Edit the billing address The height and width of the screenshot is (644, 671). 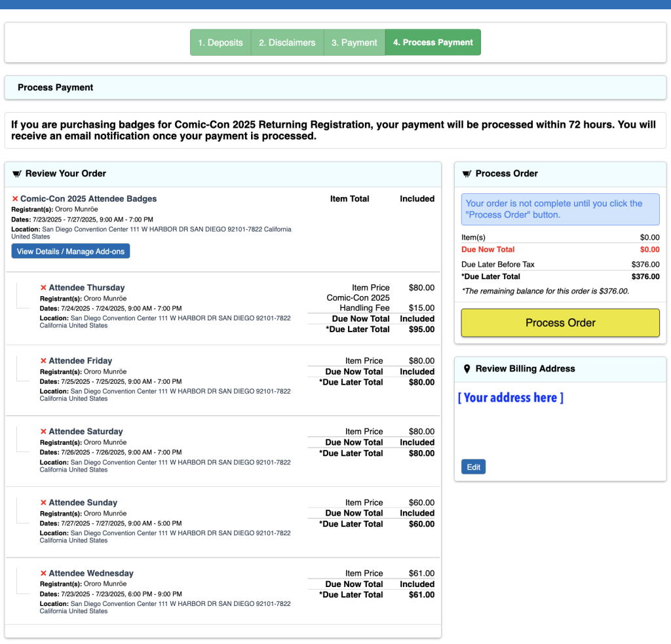pyautogui.click(x=473, y=467)
